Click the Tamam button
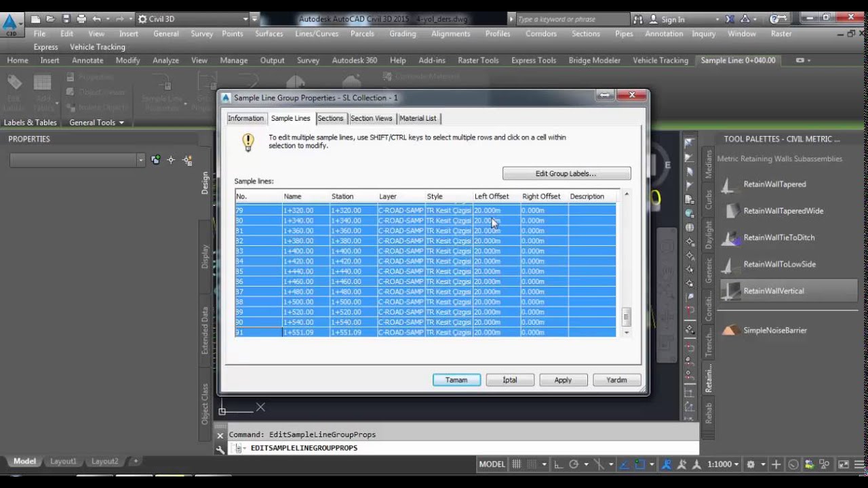This screenshot has width=868, height=488. click(x=456, y=380)
